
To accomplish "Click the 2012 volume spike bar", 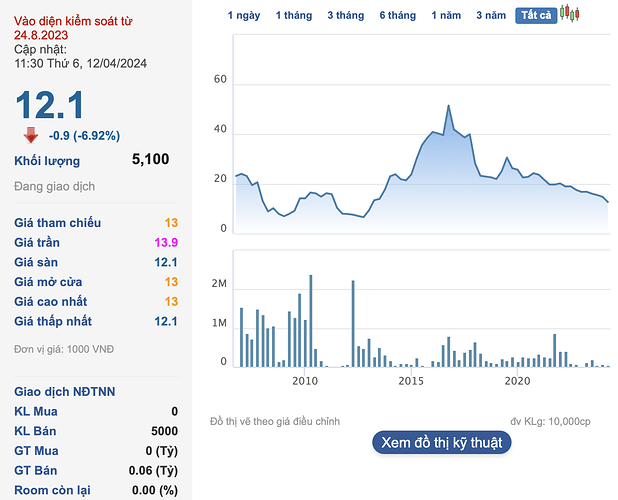I will 353,324.
